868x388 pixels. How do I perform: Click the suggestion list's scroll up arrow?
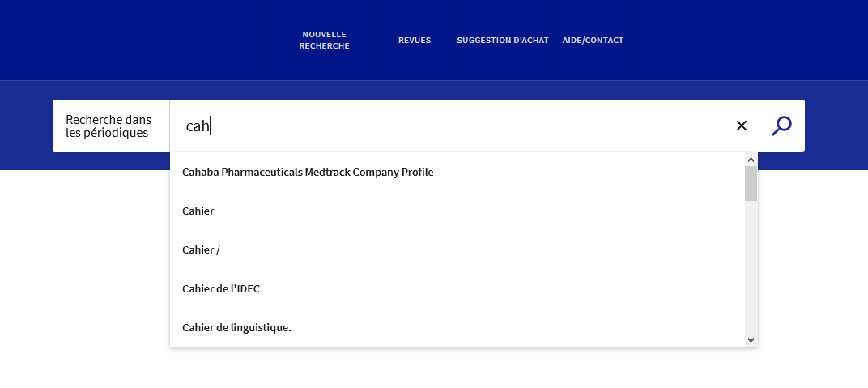coord(751,160)
